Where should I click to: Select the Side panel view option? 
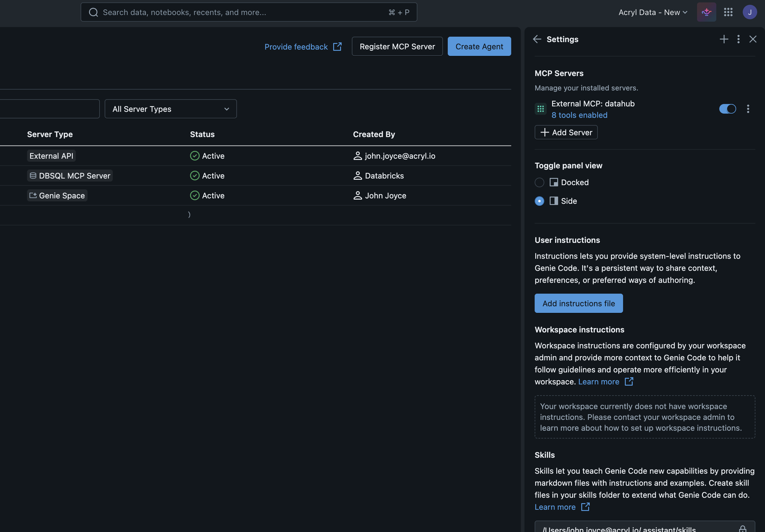[539, 201]
